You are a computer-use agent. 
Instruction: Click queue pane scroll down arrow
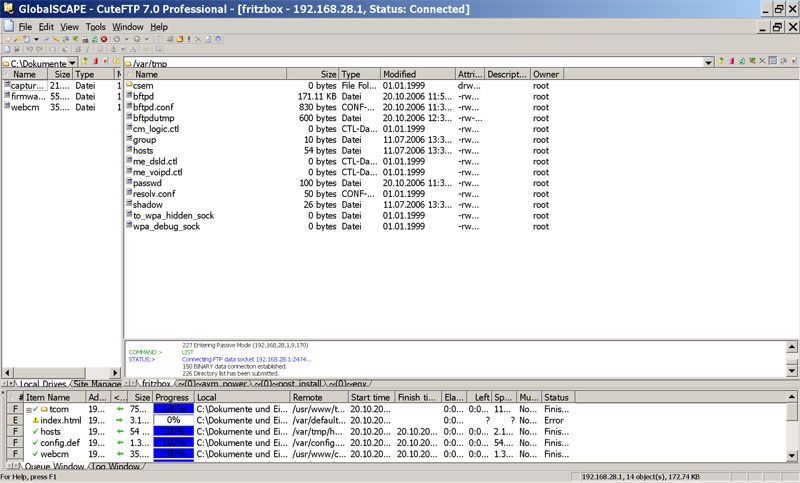(x=792, y=455)
